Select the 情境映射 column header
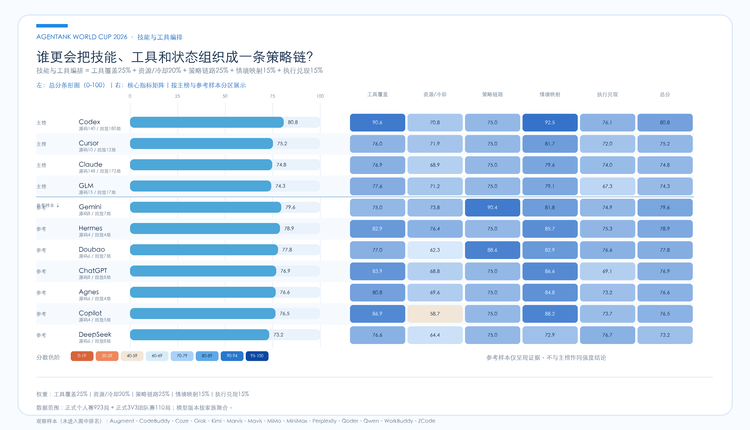Viewport: 750px width, 430px height. 550,95
